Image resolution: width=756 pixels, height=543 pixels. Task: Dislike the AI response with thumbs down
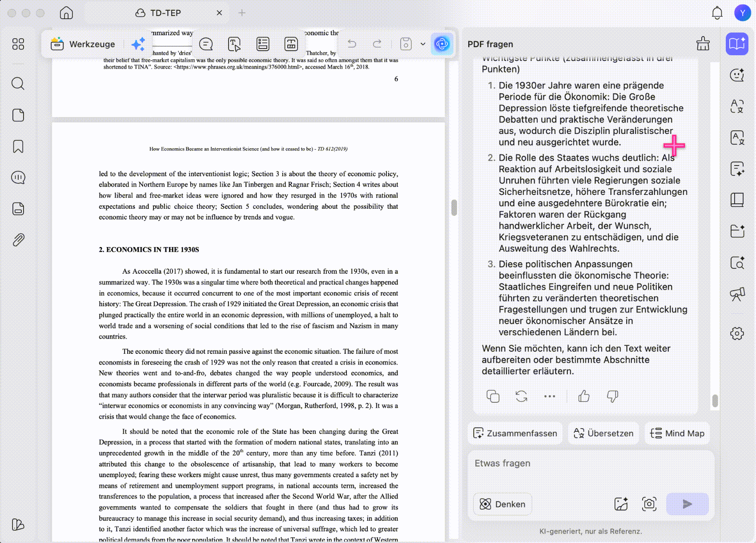612,396
